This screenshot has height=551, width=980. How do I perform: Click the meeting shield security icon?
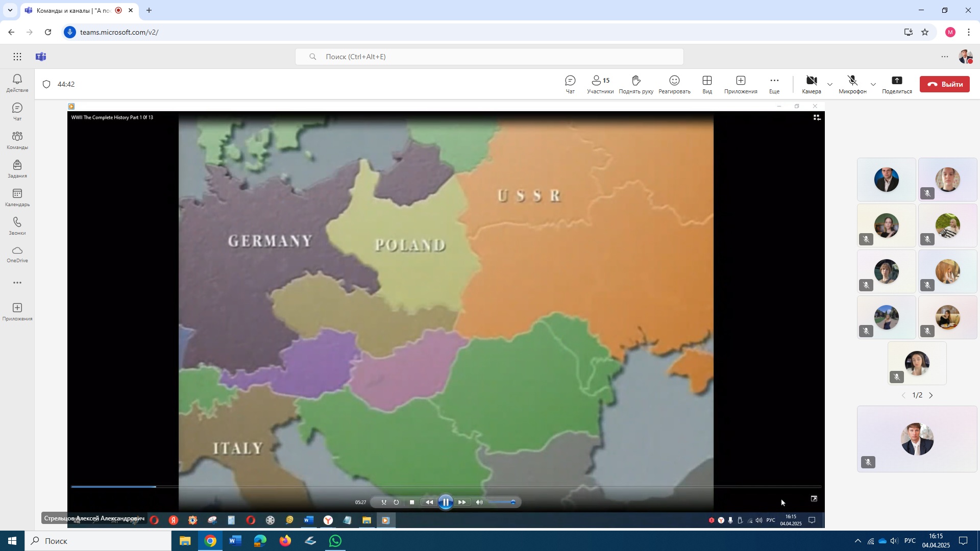[46, 84]
